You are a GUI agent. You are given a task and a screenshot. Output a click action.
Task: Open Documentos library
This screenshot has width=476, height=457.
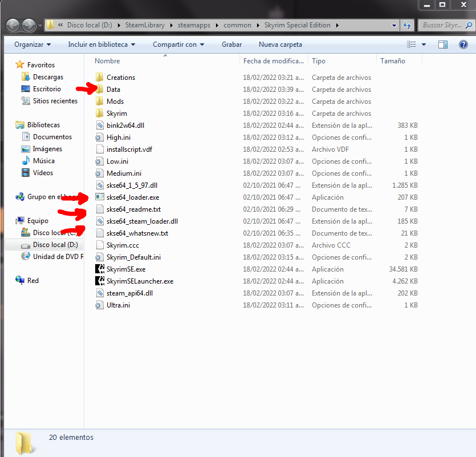pos(52,137)
